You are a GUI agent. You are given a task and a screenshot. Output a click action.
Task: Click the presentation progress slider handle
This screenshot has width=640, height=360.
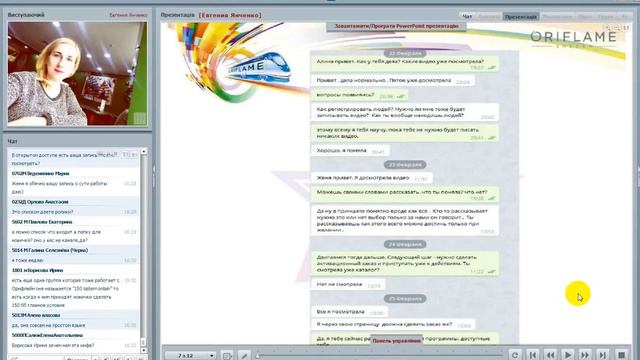coord(258,356)
